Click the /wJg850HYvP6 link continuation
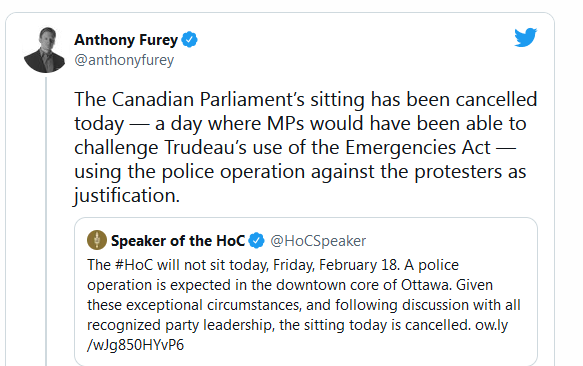 click(x=135, y=345)
